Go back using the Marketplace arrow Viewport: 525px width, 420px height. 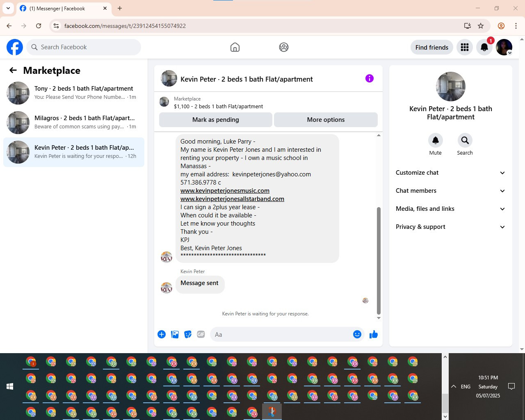(x=13, y=71)
